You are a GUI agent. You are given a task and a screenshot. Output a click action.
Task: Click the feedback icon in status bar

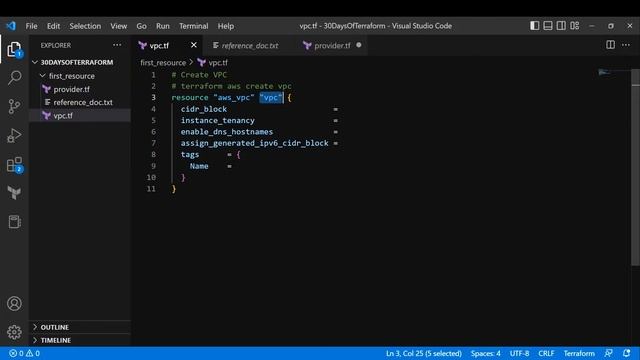[609, 353]
